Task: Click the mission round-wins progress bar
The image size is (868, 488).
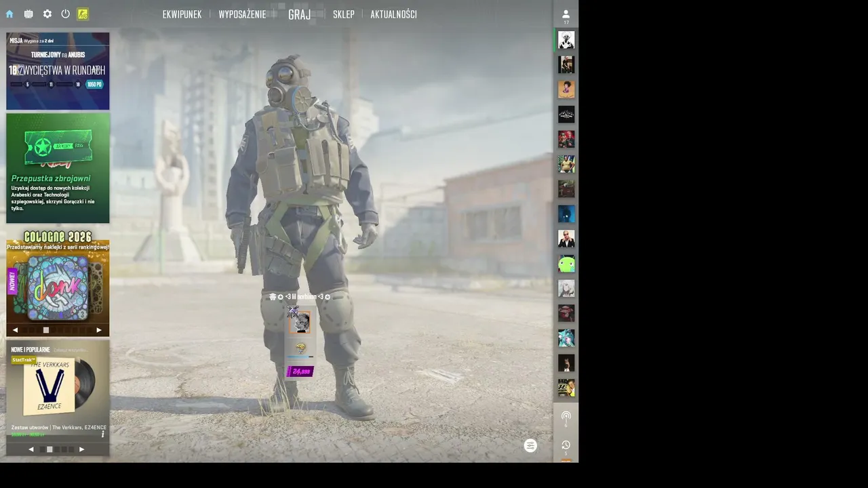Action: click(x=45, y=85)
